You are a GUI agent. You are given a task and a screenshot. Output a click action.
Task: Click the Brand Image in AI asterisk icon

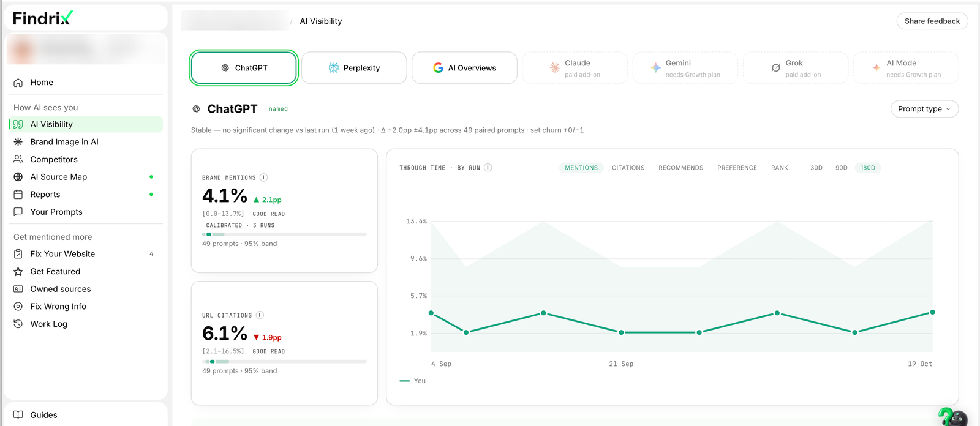click(18, 142)
